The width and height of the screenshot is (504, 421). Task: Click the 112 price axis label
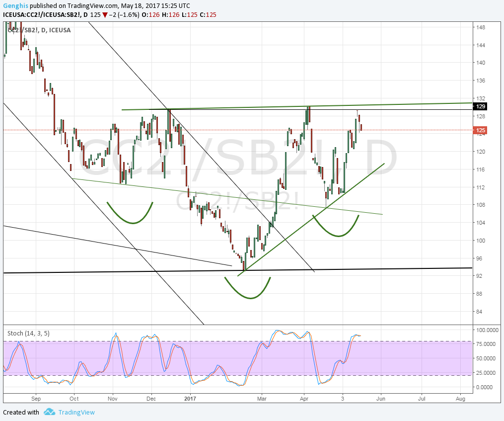[x=481, y=187]
